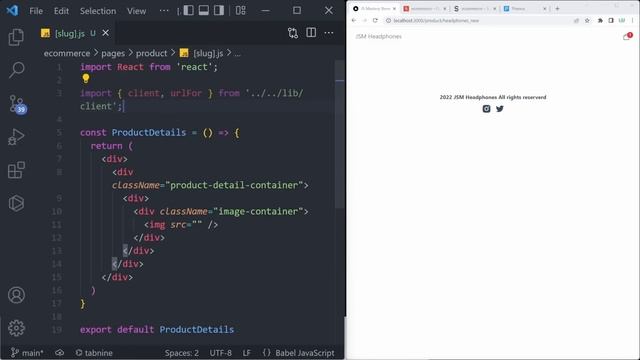Click the cloud sync status icon
The width and height of the screenshot is (640, 360).
click(60, 353)
